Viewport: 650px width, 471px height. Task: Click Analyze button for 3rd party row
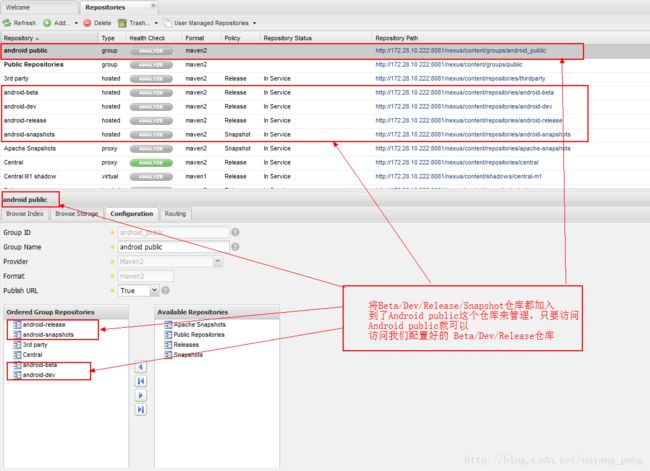[x=151, y=79]
